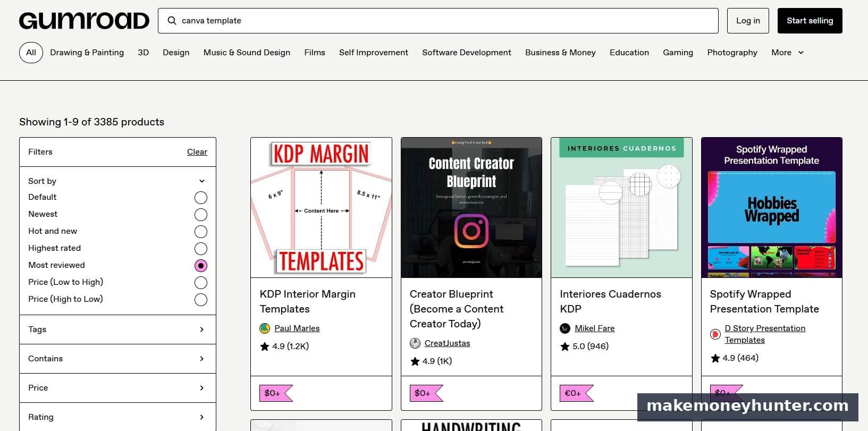Expand the Price filter
Viewport: 868px width, 431px height.
(x=117, y=388)
